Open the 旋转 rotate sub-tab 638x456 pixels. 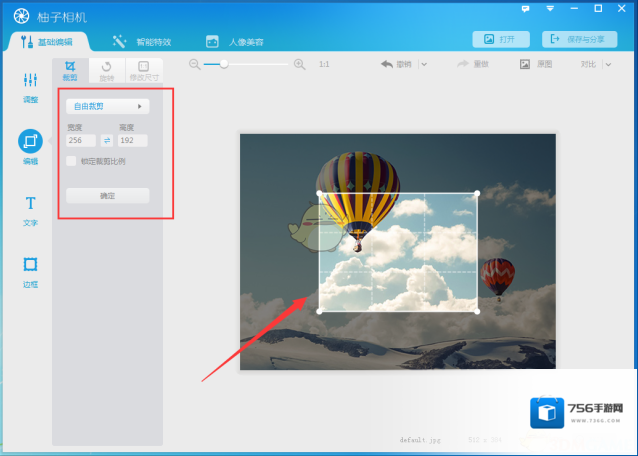pos(107,70)
